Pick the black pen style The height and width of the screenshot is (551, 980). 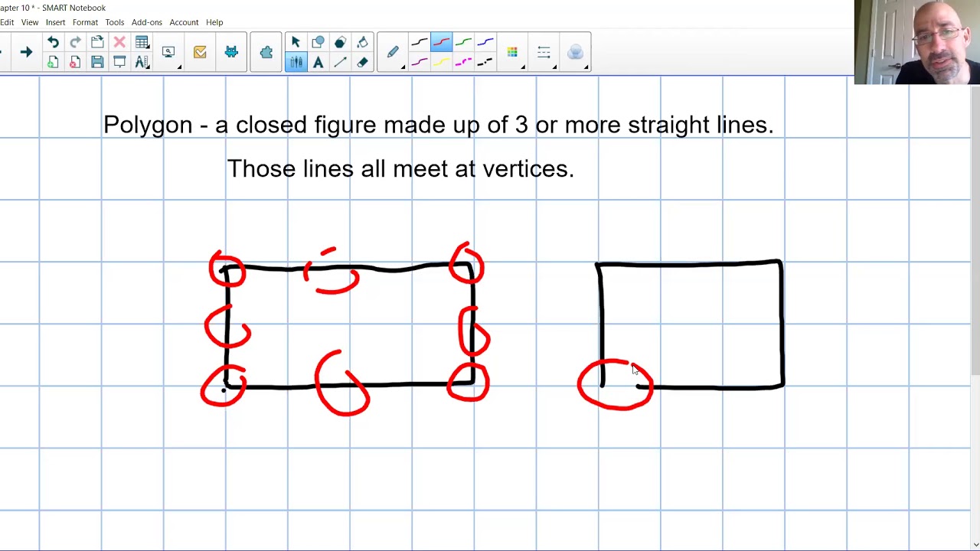pos(419,42)
